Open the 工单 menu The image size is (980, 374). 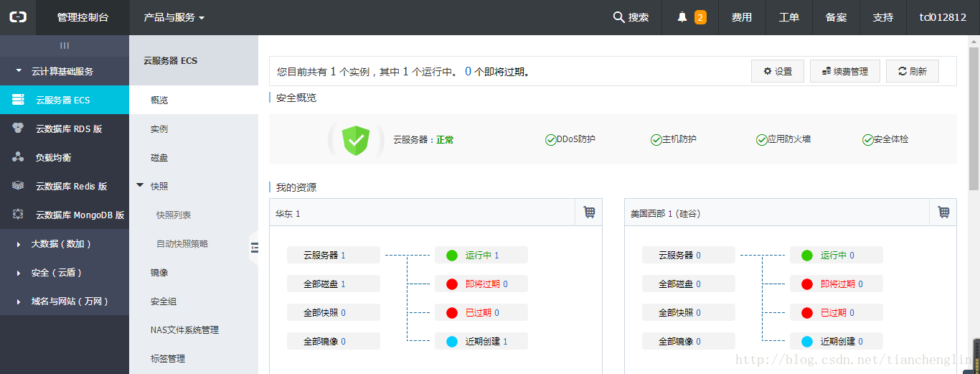pos(789,17)
